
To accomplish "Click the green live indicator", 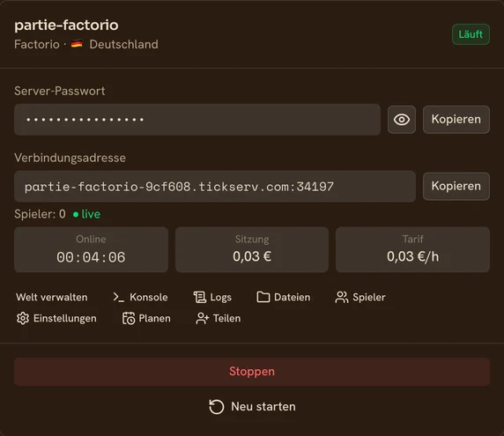I will coord(86,214).
